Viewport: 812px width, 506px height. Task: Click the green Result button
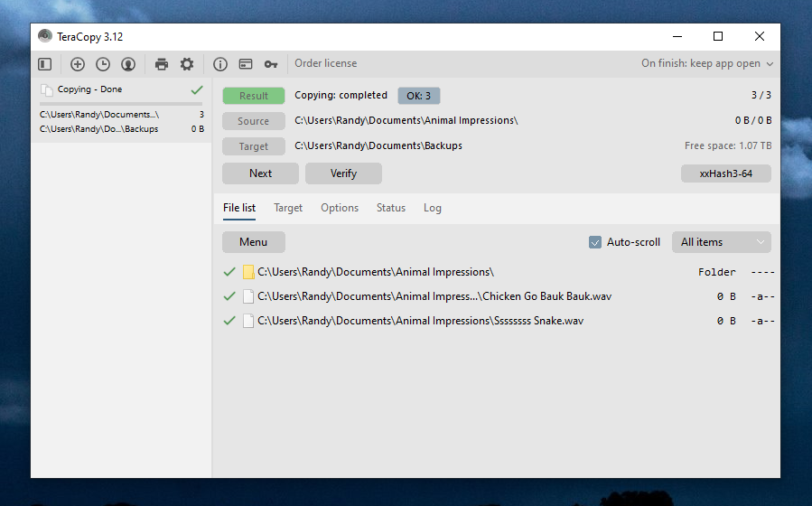coord(254,96)
